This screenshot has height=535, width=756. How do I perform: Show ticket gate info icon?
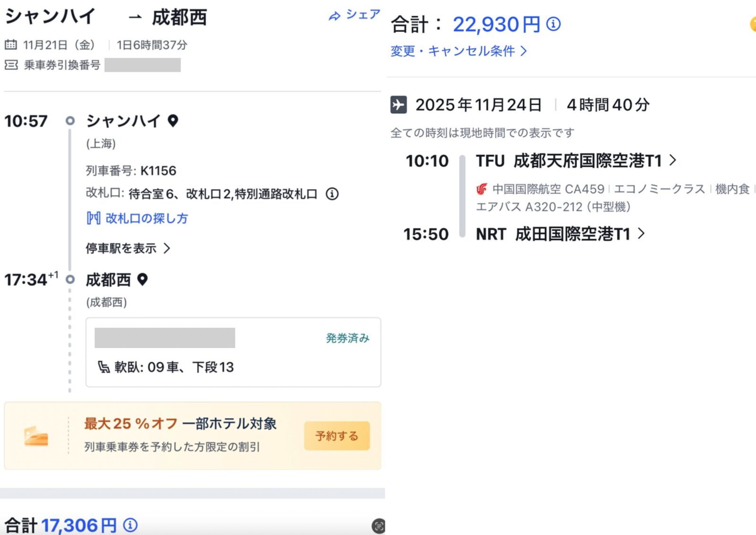332,194
